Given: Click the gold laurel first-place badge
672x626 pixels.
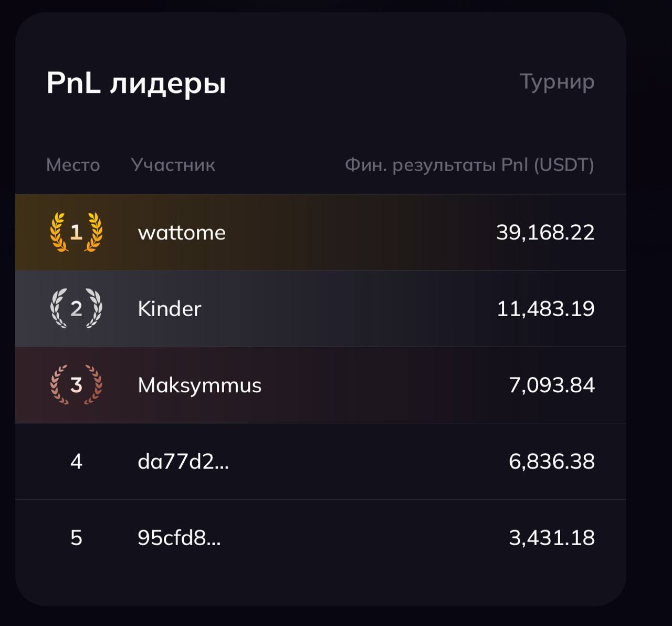Looking at the screenshot, I should pos(76,232).
